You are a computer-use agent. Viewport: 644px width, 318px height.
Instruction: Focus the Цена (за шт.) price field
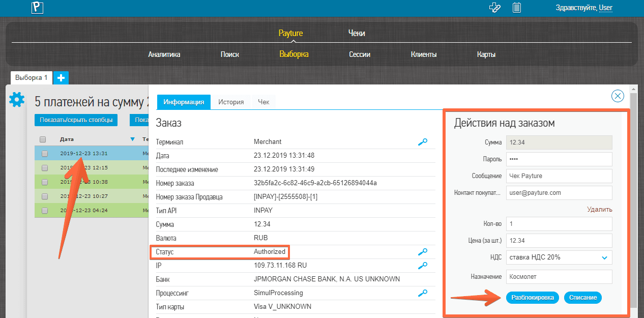pyautogui.click(x=559, y=241)
